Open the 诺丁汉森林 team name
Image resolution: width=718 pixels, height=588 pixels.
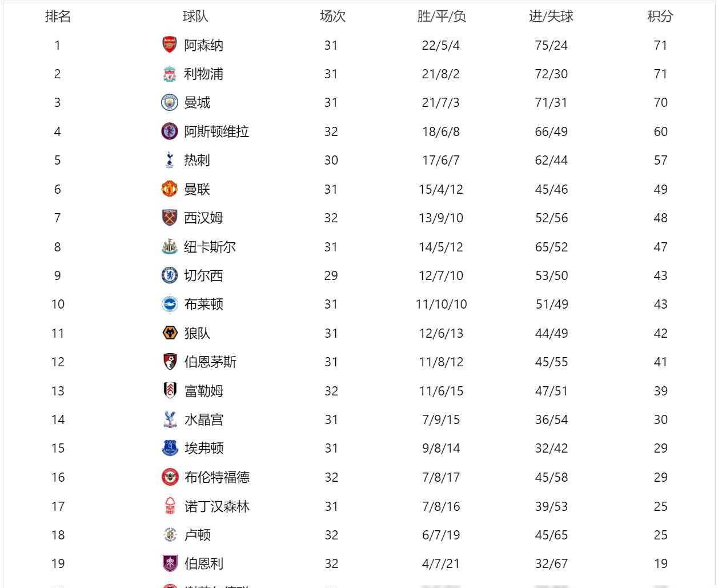click(216, 506)
